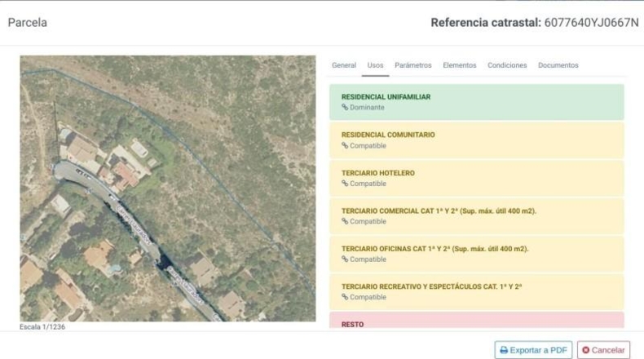
Task: Click the Referencia catastral number 6077640YJ0667N
Action: click(x=592, y=23)
